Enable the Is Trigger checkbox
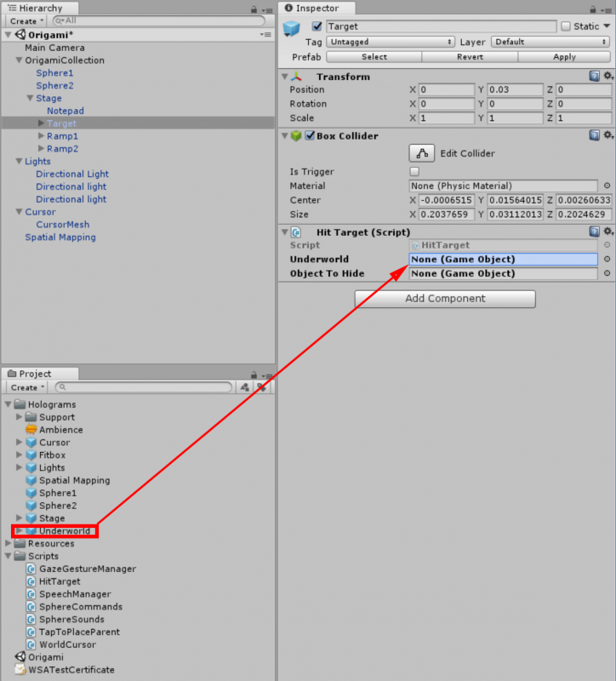Screen dimensions: 616x681 click(414, 172)
